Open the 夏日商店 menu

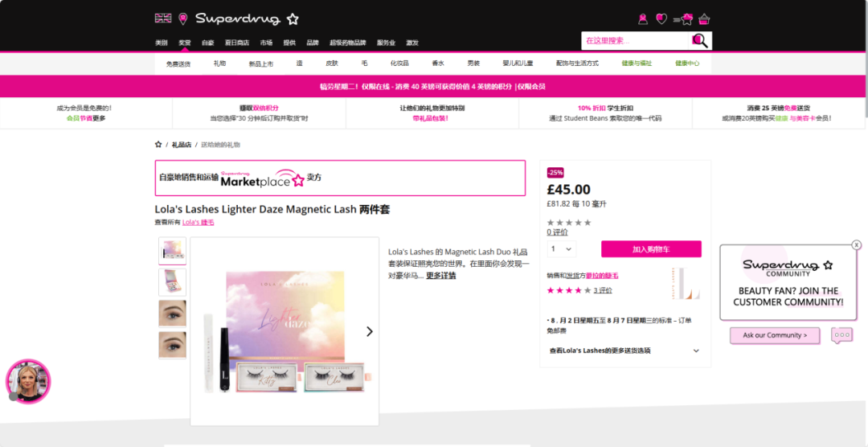pyautogui.click(x=237, y=43)
